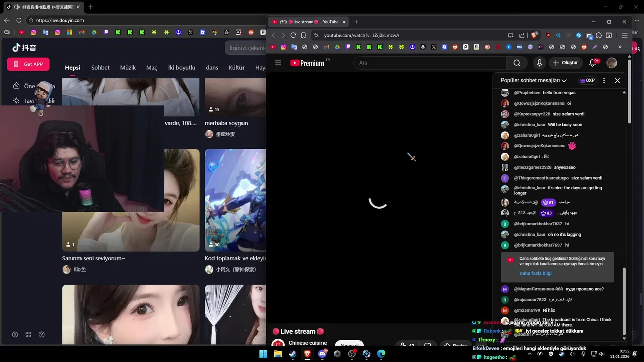
Task: Go back in the YouTube browser window
Action: click(273, 35)
